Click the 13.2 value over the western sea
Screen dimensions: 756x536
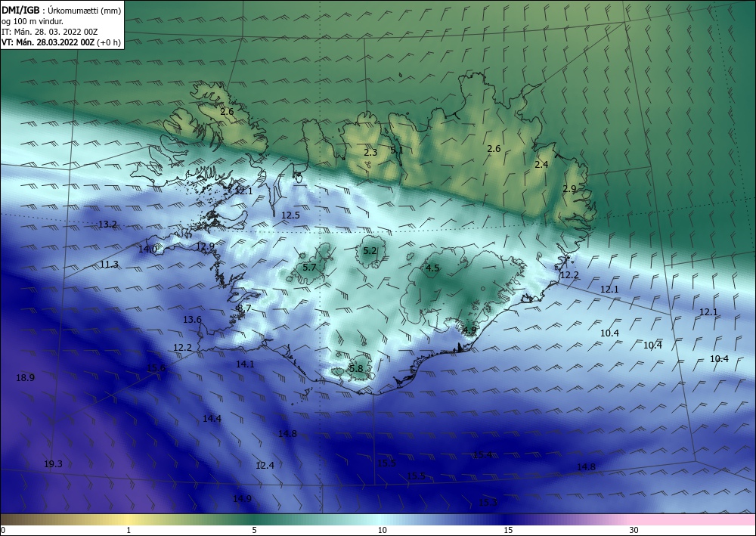107,225
